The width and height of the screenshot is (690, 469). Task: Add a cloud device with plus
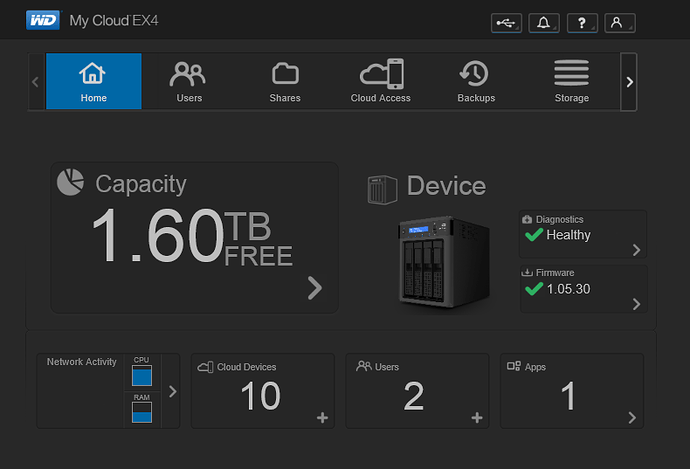click(x=322, y=418)
